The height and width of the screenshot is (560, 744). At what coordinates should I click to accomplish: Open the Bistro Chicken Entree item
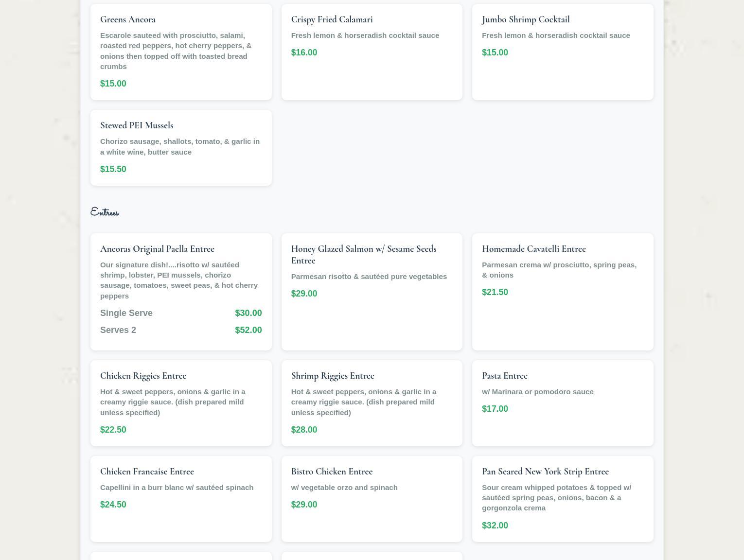coord(332,472)
